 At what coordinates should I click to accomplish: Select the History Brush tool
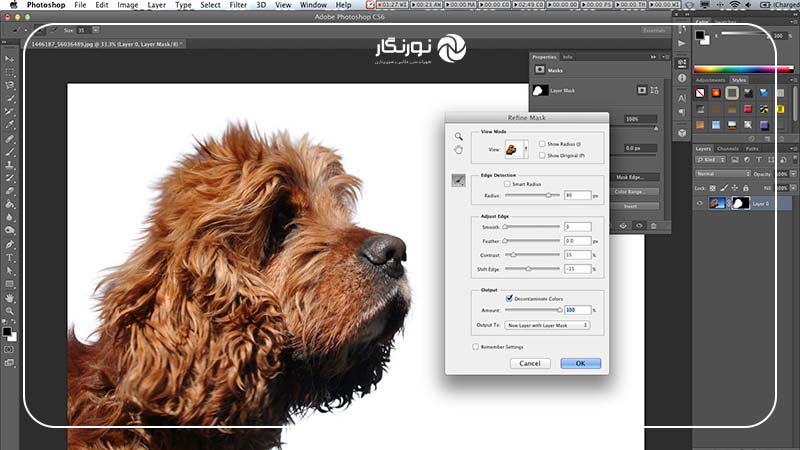pos(9,179)
